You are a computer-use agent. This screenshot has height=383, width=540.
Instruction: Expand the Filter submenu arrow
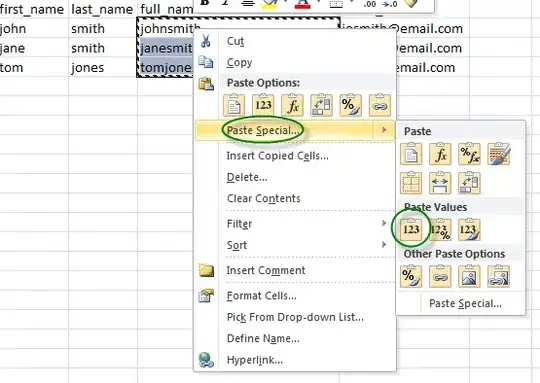384,223
